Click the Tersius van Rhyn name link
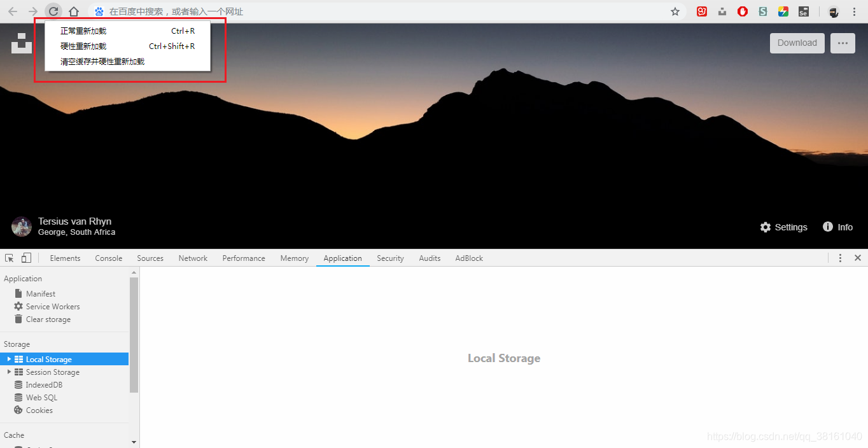 click(74, 221)
